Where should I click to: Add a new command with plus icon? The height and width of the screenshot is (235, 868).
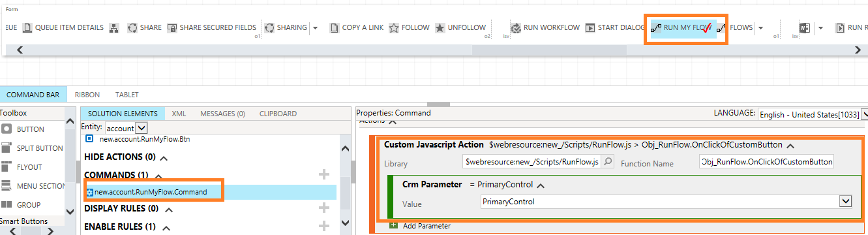point(324,174)
